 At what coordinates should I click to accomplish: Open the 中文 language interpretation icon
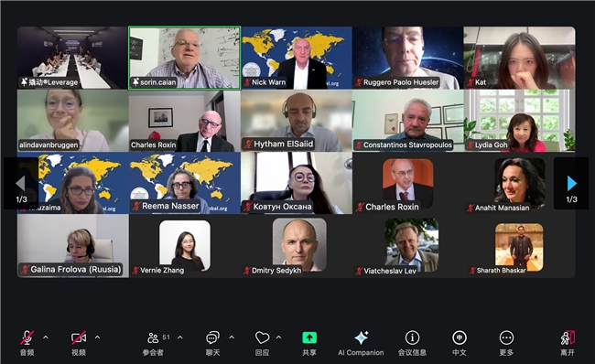pos(460,337)
